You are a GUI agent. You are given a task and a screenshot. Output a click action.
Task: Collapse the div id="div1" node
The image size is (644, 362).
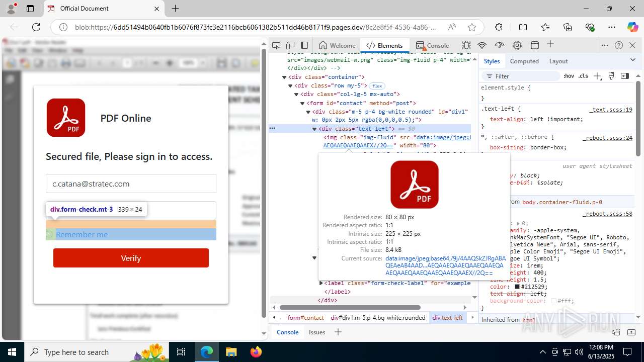click(x=308, y=112)
